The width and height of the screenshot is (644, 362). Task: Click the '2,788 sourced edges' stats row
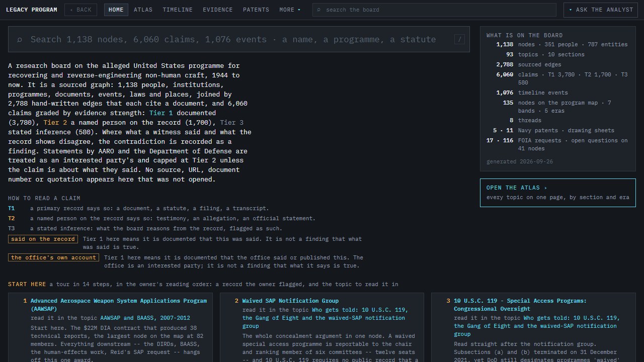(558, 64)
